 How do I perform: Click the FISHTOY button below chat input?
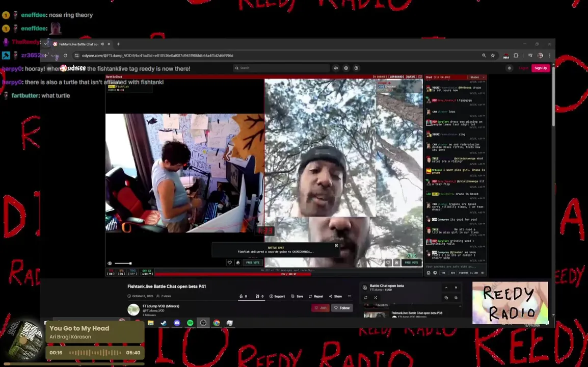[x=464, y=273]
